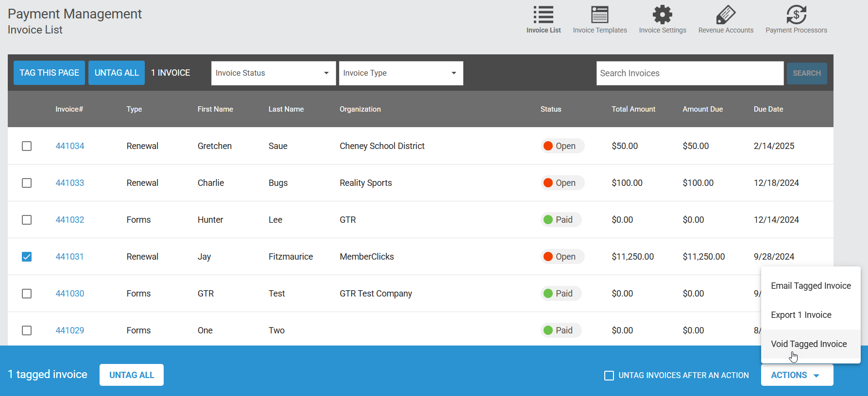Tick the checkbox for invoice 441032
Image resolution: width=868 pixels, height=396 pixels.
click(27, 220)
